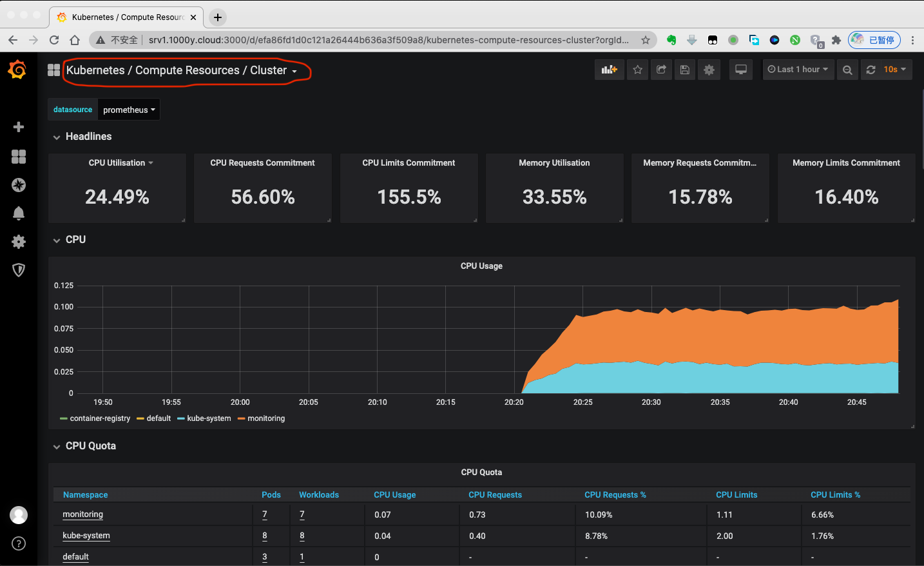The image size is (924, 566).
Task: Toggle kube-system series in CPU Usage legend
Action: pyautogui.click(x=208, y=418)
